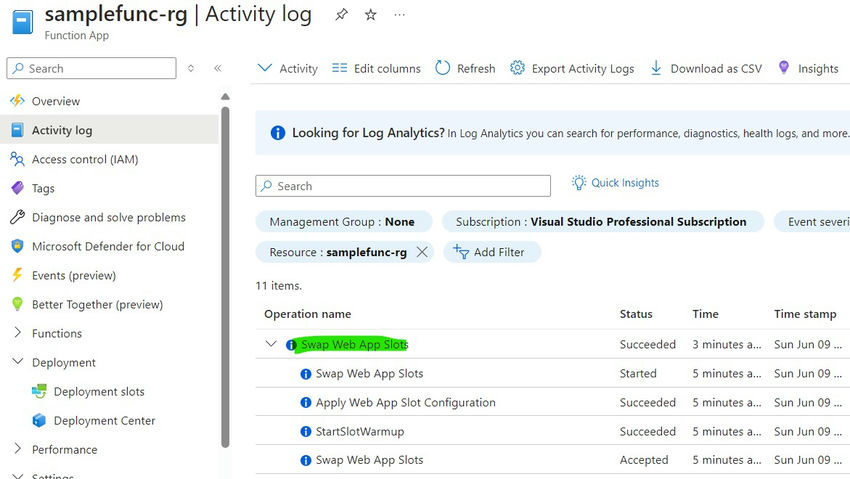Click the Defender shield icon
The width and height of the screenshot is (850, 479).
[17, 246]
